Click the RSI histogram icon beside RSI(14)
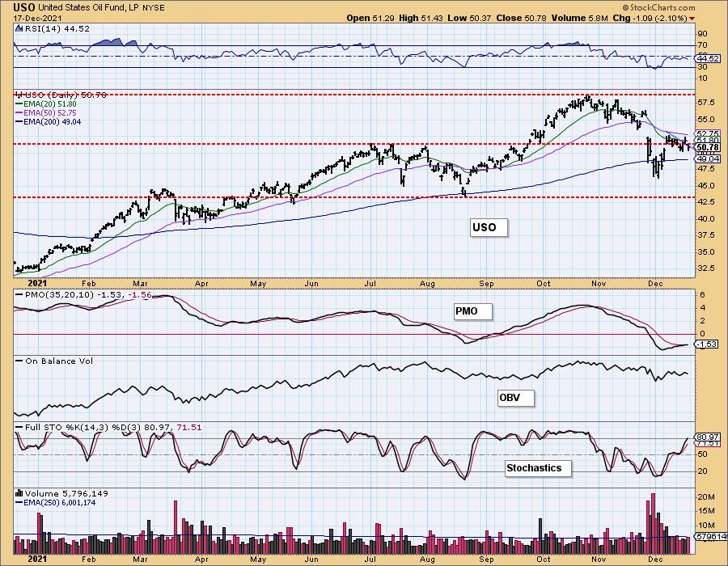This screenshot has width=728, height=566. pos(19,29)
